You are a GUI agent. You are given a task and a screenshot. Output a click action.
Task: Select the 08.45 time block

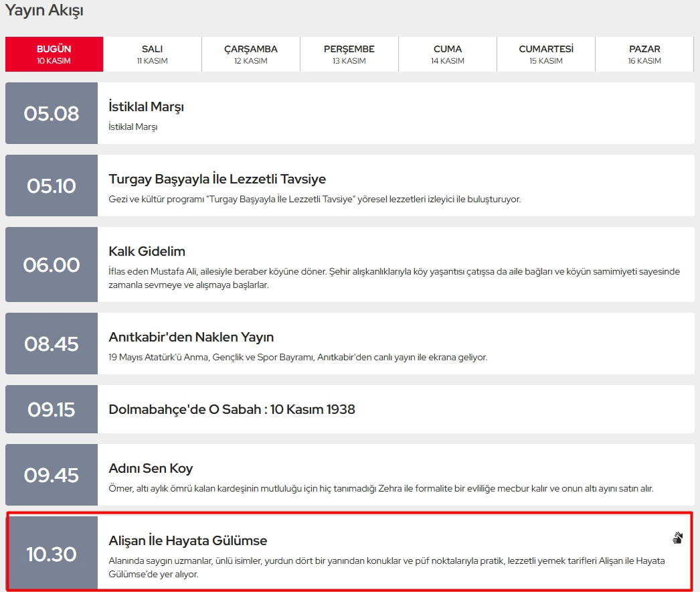pos(52,344)
